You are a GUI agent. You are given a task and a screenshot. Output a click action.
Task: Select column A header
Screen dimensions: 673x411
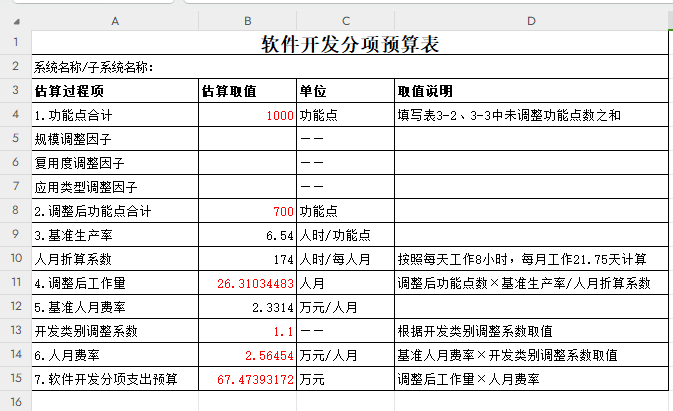115,21
